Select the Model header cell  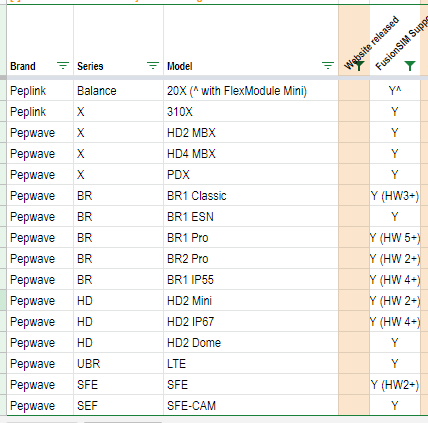[x=251, y=41]
